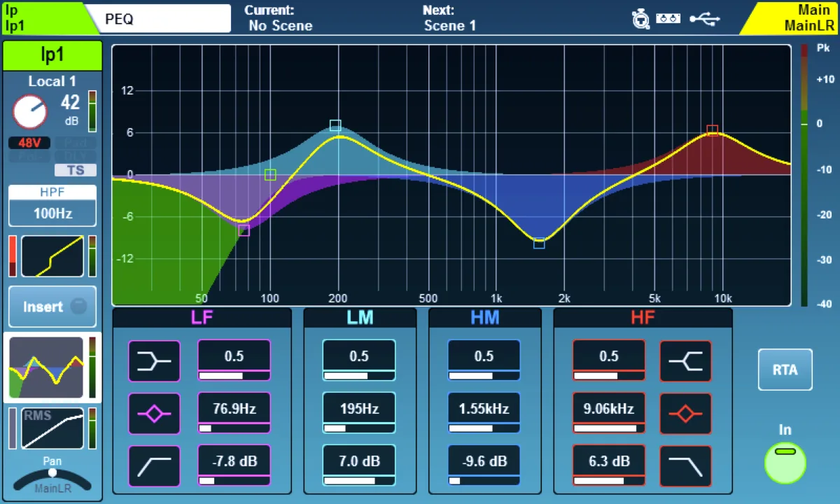
Task: Open the PEQ curve thumbnail in channel strip
Action: 45,367
